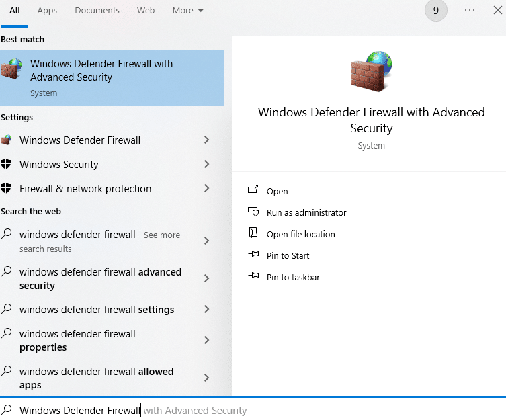Click the Run as administrator shield icon

pos(253,212)
